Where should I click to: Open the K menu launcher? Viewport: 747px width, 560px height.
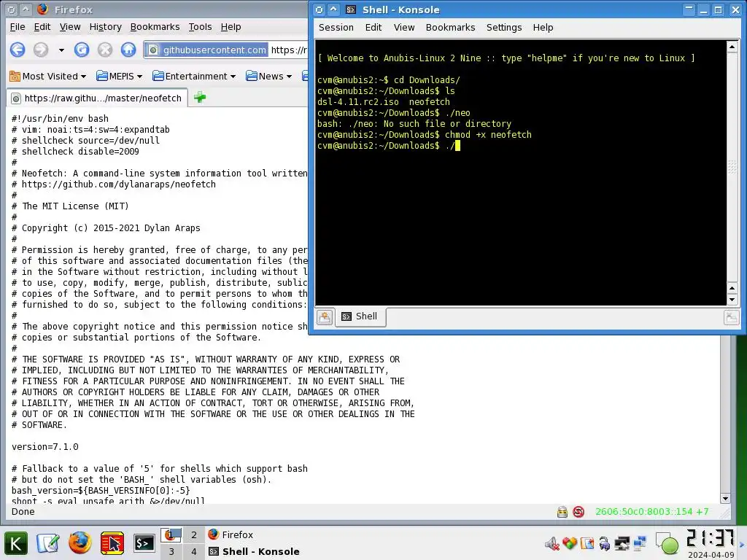click(x=16, y=543)
